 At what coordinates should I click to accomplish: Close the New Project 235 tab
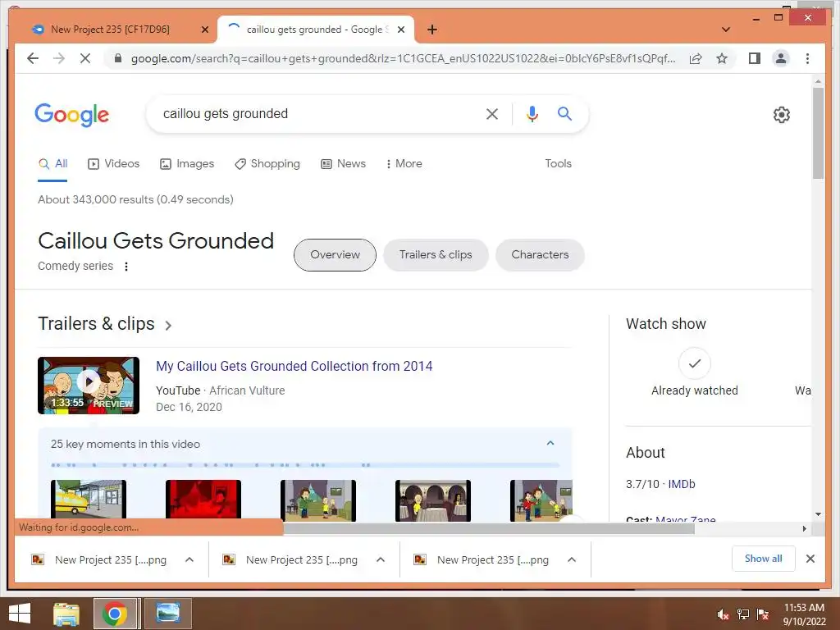coord(204,30)
